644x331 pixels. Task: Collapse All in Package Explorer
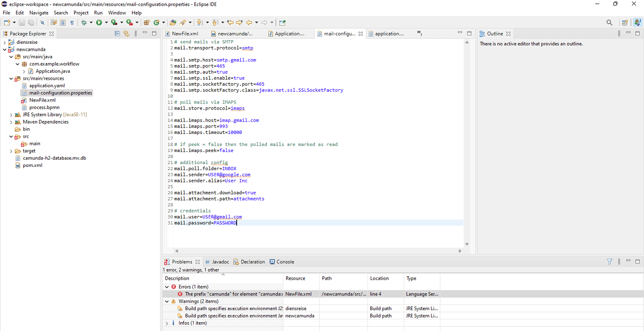(117, 34)
